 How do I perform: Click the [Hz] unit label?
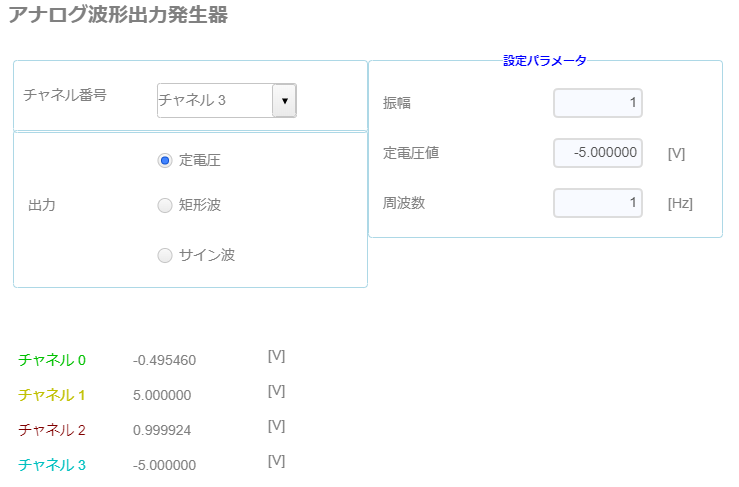[680, 204]
